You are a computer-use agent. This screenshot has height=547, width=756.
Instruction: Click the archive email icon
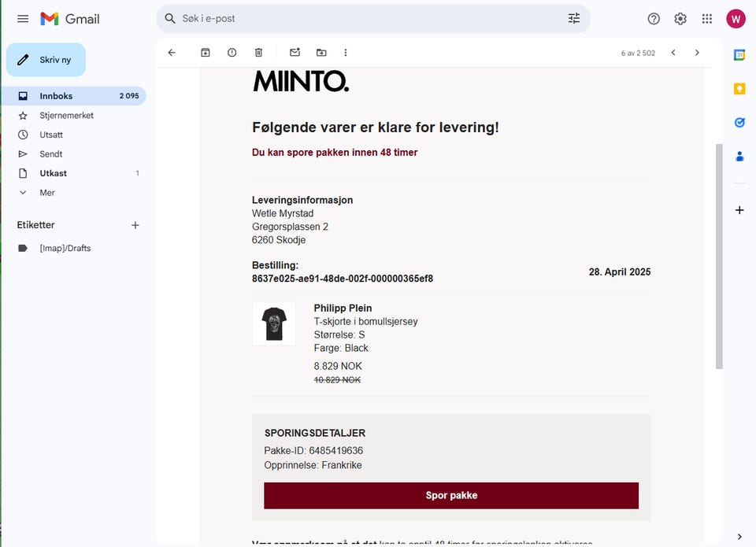point(206,53)
